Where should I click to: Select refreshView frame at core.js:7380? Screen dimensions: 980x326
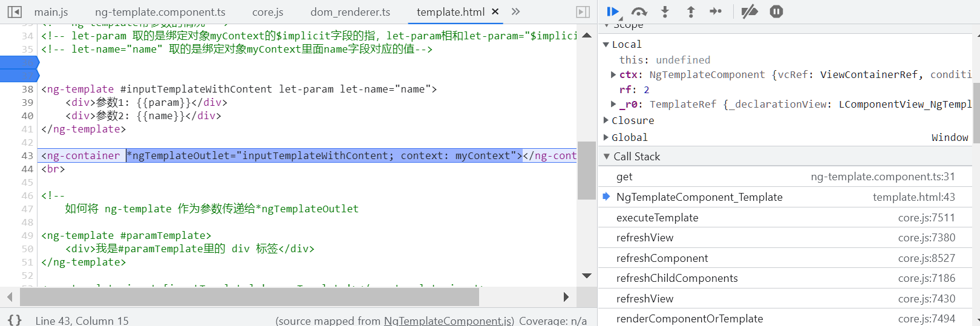[785, 238]
